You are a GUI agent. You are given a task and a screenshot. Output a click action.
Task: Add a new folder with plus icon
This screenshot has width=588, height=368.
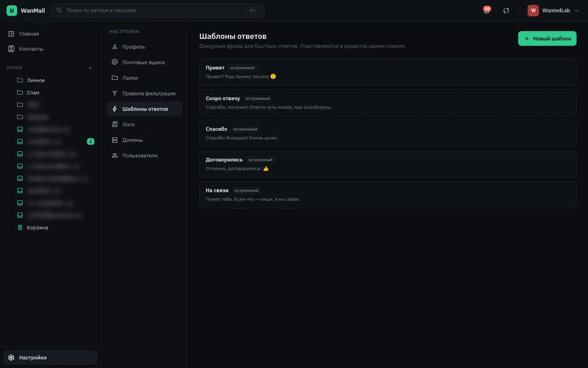point(90,68)
